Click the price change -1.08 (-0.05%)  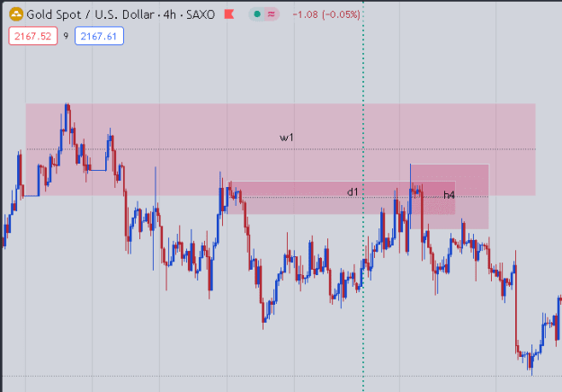coord(326,14)
